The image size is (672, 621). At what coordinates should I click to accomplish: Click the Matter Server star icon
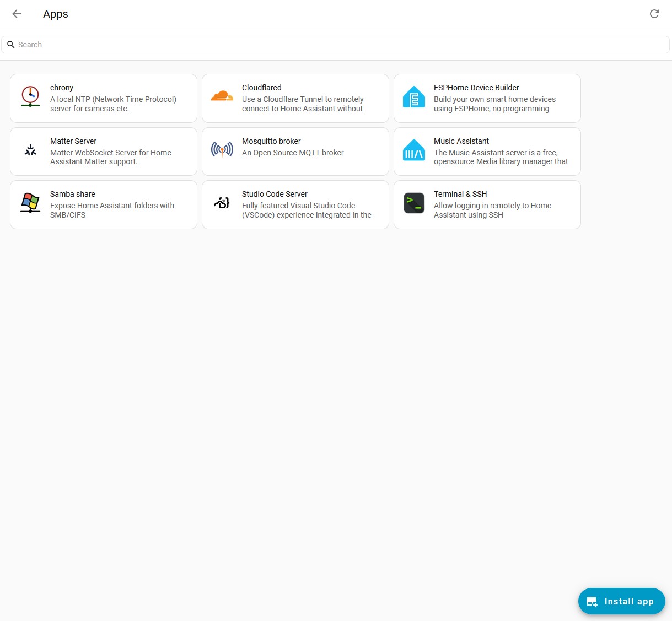pyautogui.click(x=30, y=150)
